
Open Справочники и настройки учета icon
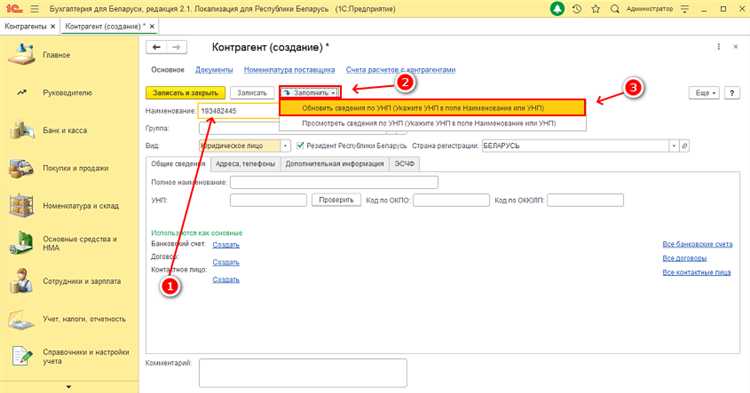click(22, 356)
